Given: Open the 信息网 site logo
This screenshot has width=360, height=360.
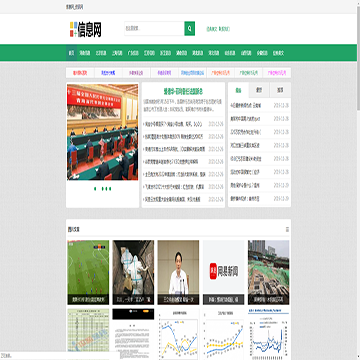Looking at the screenshot, I should click(86, 29).
